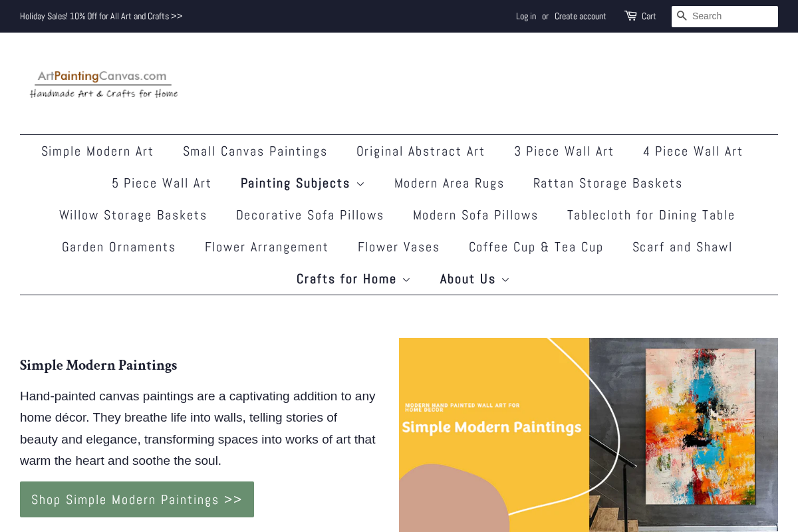Expand the Crafts for Home dropdown
The width and height of the screenshot is (798, 532).
click(353, 278)
